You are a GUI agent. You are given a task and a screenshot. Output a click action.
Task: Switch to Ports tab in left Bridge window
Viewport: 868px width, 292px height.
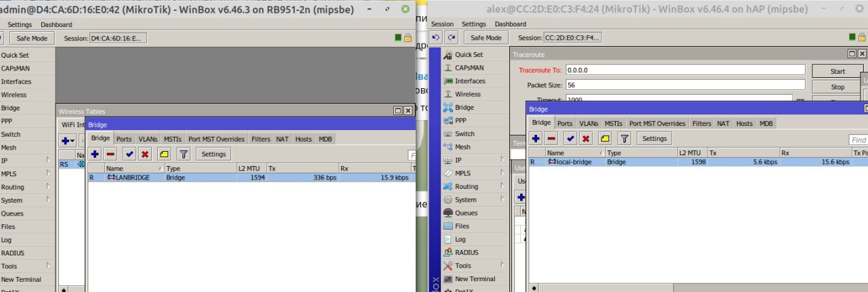coord(124,139)
